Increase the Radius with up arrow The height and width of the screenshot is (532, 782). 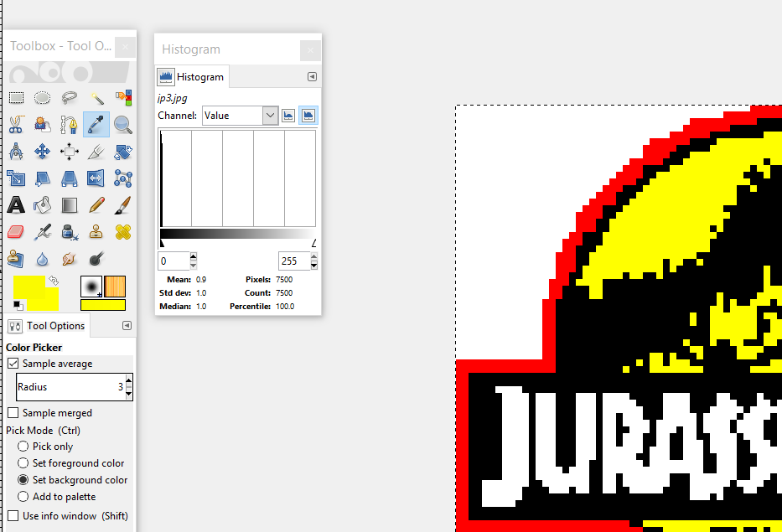(129, 381)
